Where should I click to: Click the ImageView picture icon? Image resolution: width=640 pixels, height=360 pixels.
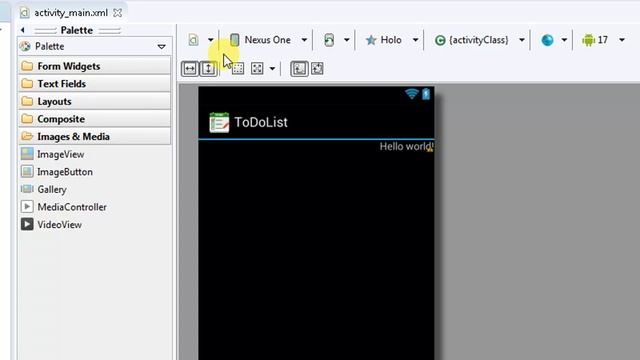coord(27,154)
